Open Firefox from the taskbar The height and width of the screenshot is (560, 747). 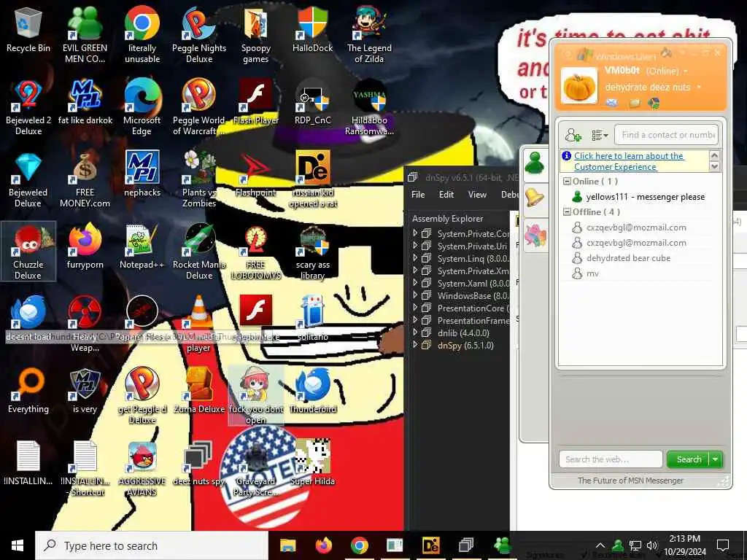(323, 545)
